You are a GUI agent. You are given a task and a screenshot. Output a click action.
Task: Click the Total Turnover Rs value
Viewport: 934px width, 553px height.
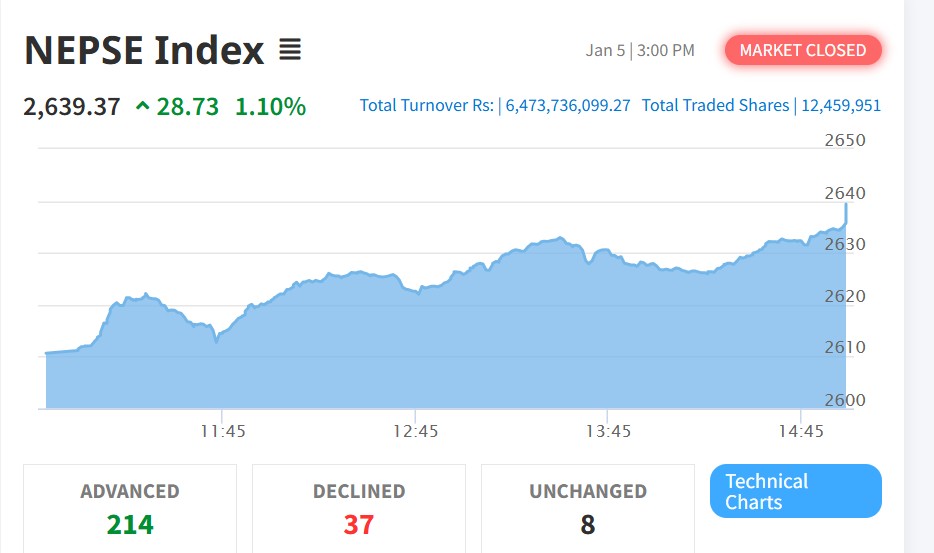tap(568, 105)
